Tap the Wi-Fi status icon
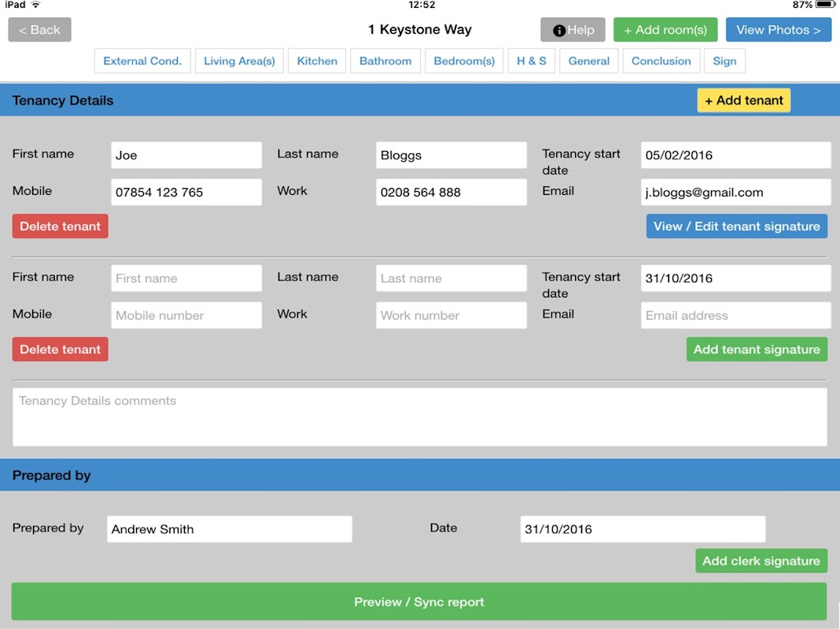840x629 pixels. [x=36, y=5]
